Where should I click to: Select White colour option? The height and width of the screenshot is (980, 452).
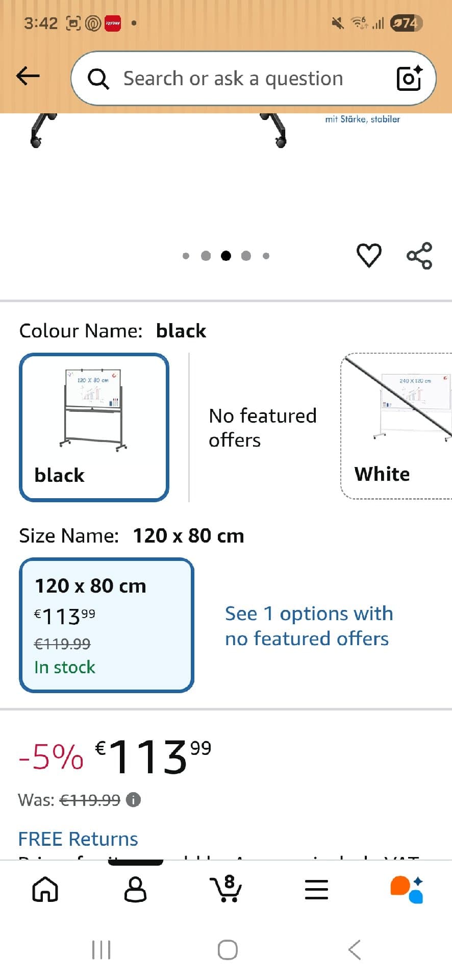coord(396,426)
